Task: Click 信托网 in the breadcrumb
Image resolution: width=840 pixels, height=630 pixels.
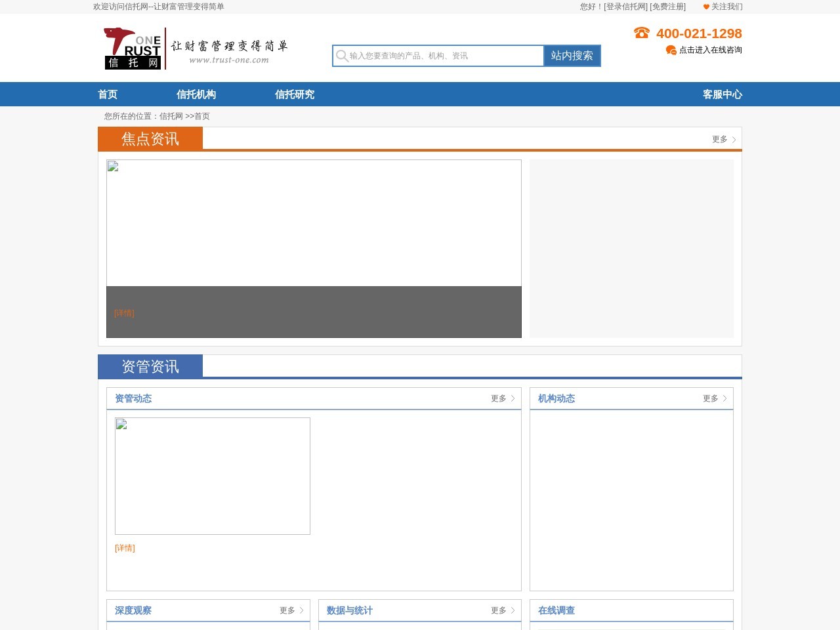Action: 171,116
